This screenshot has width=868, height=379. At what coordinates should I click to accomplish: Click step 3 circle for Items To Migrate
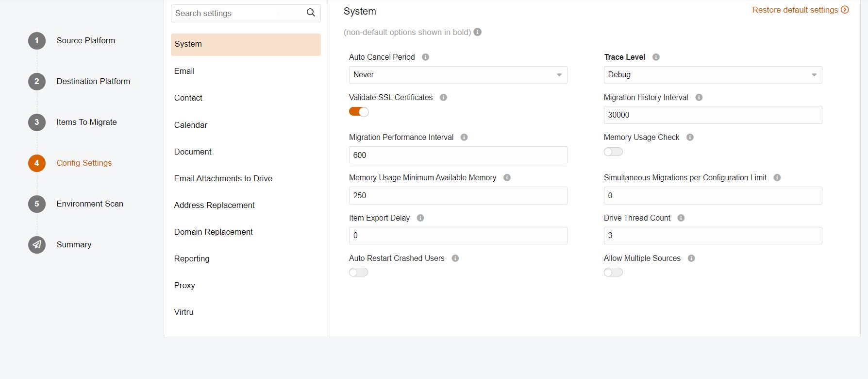(37, 122)
